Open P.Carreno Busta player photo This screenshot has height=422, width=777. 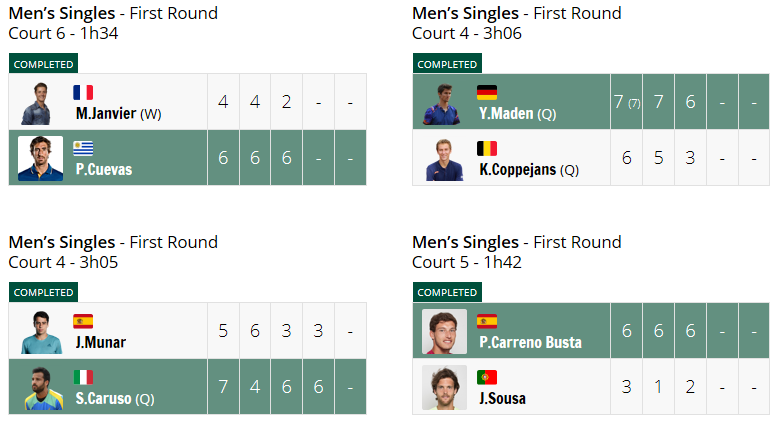tap(444, 331)
